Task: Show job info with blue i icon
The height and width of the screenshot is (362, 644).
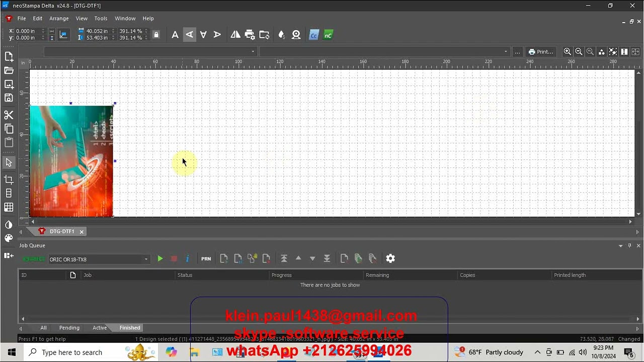Action: (x=187, y=258)
